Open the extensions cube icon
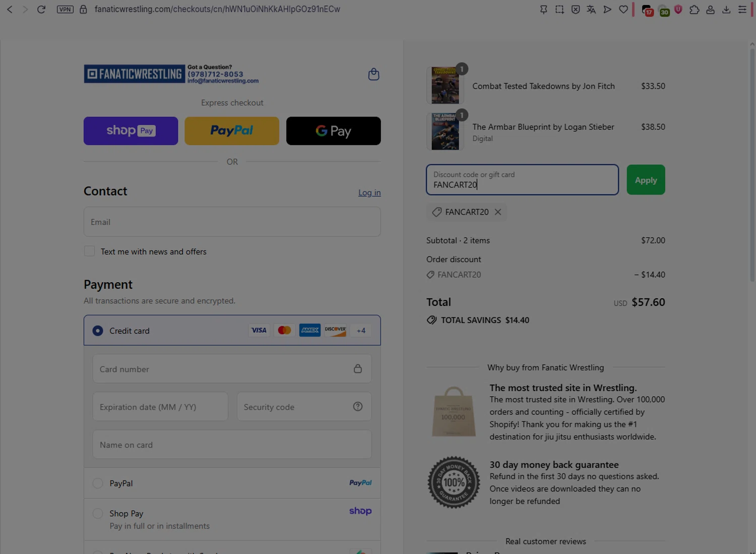The width and height of the screenshot is (756, 554). coord(694,9)
